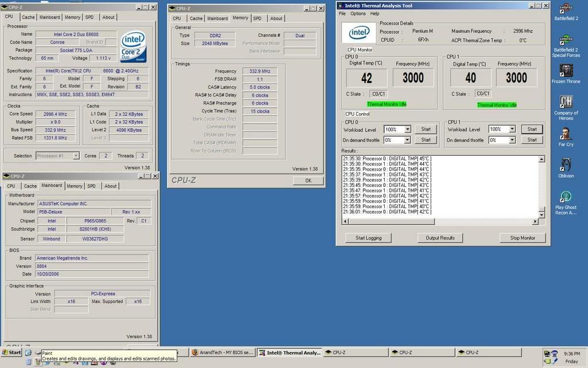The image size is (588, 368).
Task: Start CPU 0 on demand throttle
Action: 425,140
